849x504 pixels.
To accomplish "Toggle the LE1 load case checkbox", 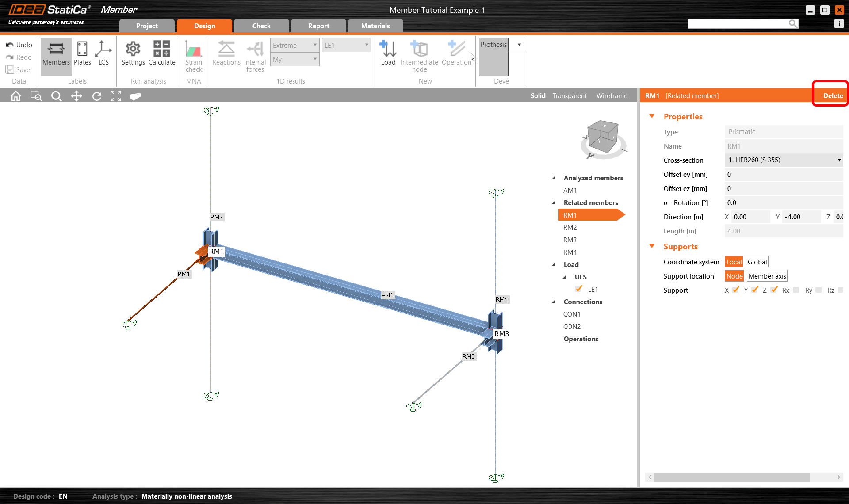I will click(579, 289).
